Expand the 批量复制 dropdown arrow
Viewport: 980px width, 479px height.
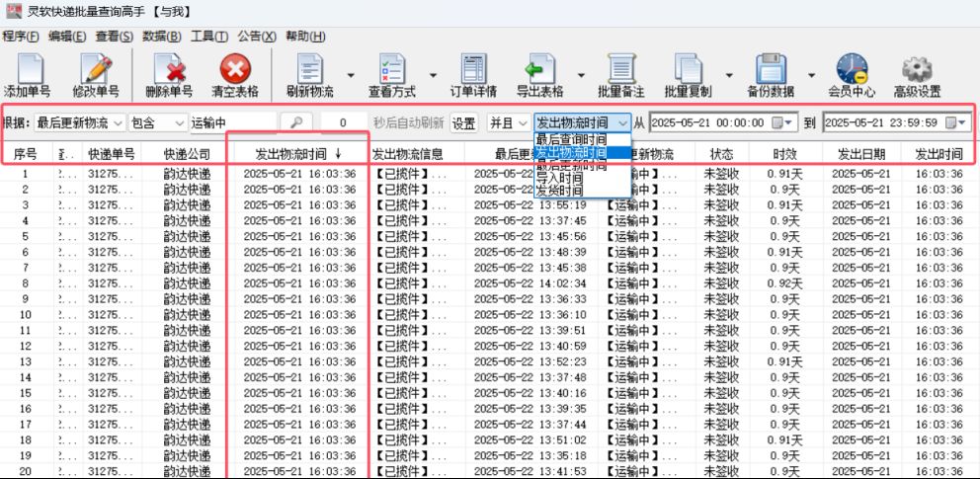[729, 76]
